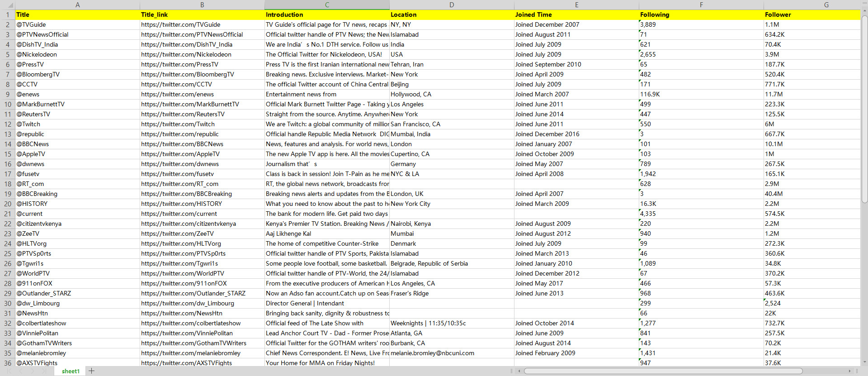Click the 'Following' header cell
Image resolution: width=868 pixels, height=376 pixels.
701,14
